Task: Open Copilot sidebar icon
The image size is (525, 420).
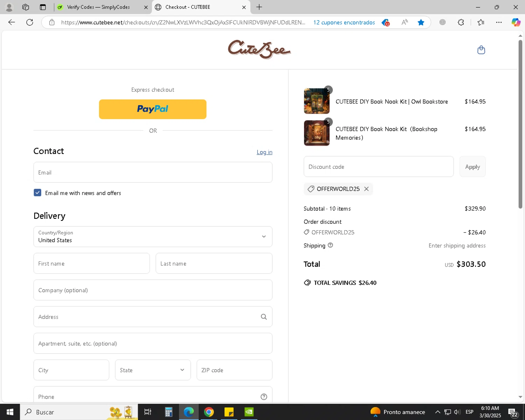Action: pyautogui.click(x=516, y=22)
